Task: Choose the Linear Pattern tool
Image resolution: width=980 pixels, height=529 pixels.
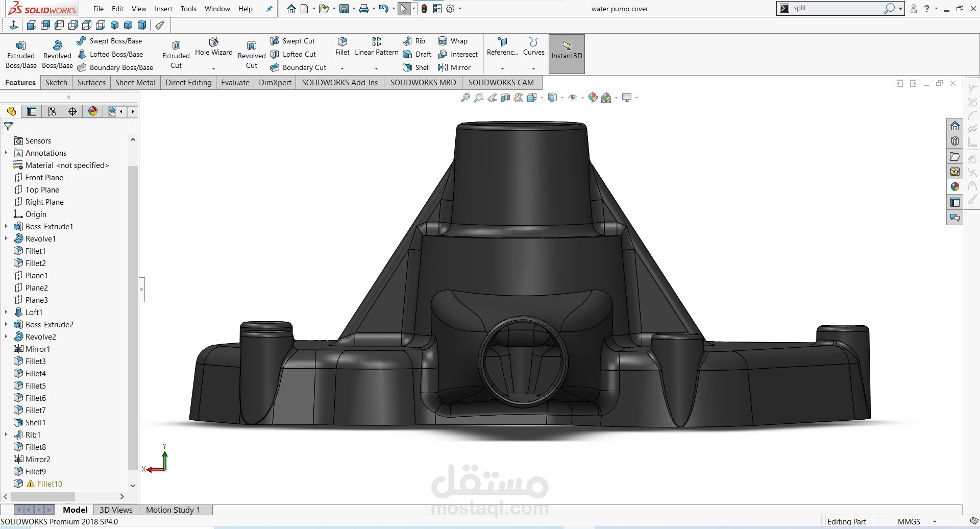Action: 377,46
